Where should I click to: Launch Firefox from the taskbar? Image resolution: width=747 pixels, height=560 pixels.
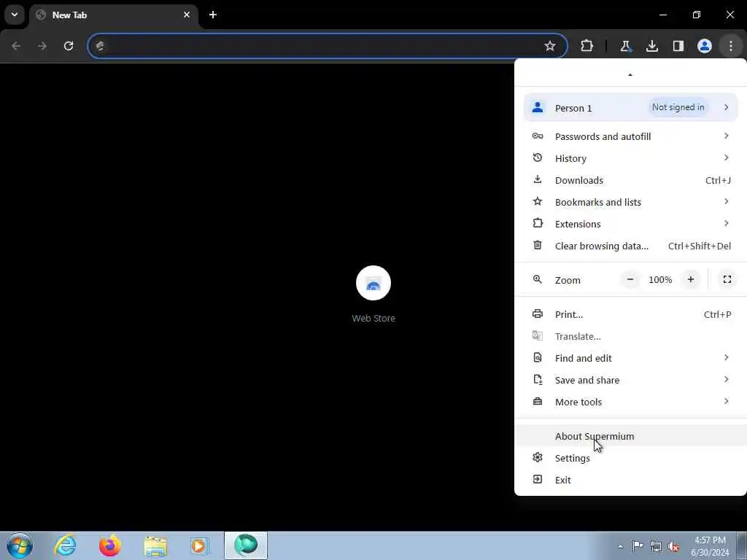pyautogui.click(x=109, y=545)
